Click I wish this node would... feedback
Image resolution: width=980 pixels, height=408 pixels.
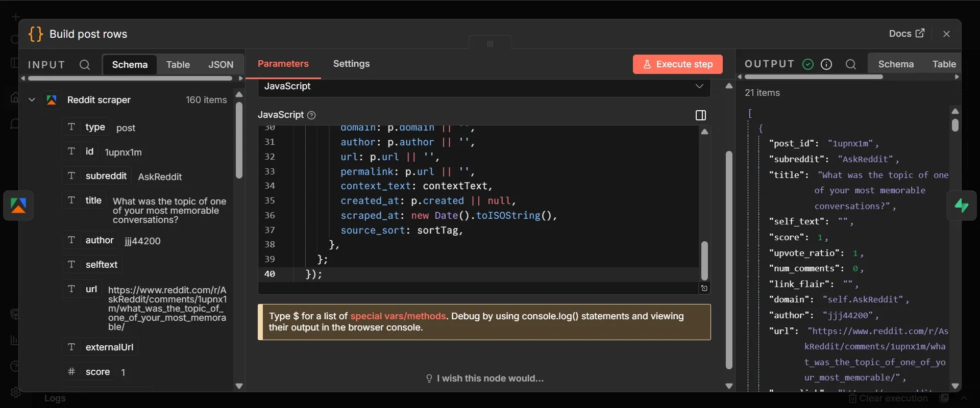point(484,378)
